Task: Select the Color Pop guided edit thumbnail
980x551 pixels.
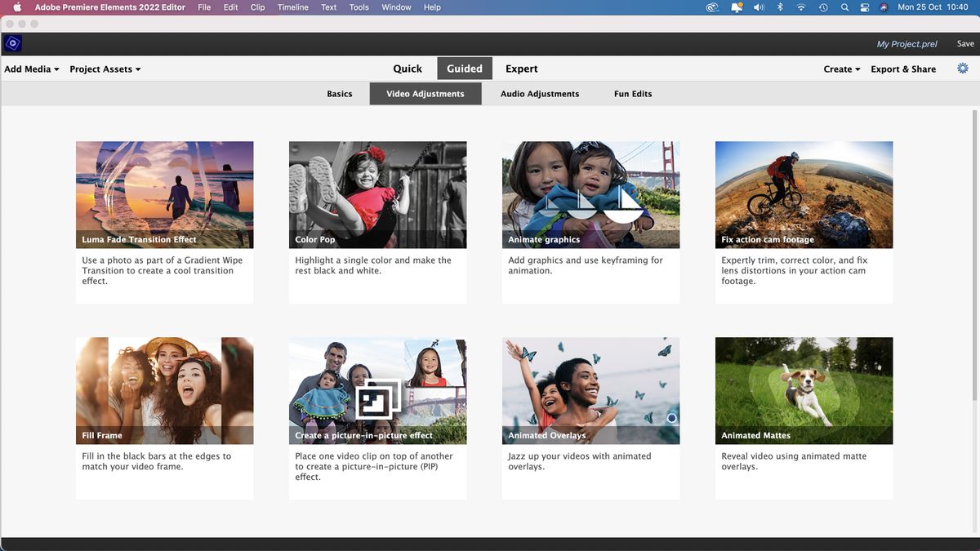Action: click(377, 194)
